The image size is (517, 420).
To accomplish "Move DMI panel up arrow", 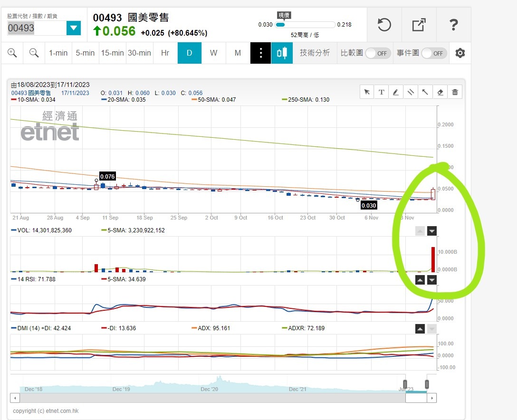I will [420, 329].
